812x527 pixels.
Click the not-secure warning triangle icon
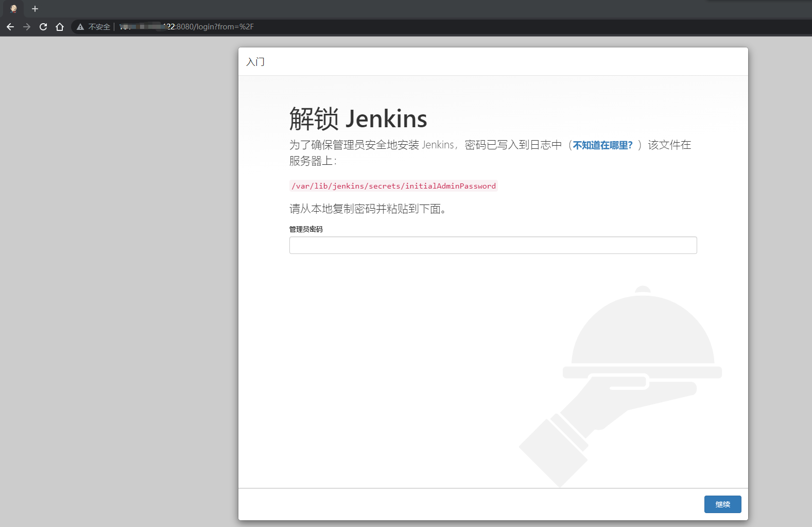click(80, 27)
